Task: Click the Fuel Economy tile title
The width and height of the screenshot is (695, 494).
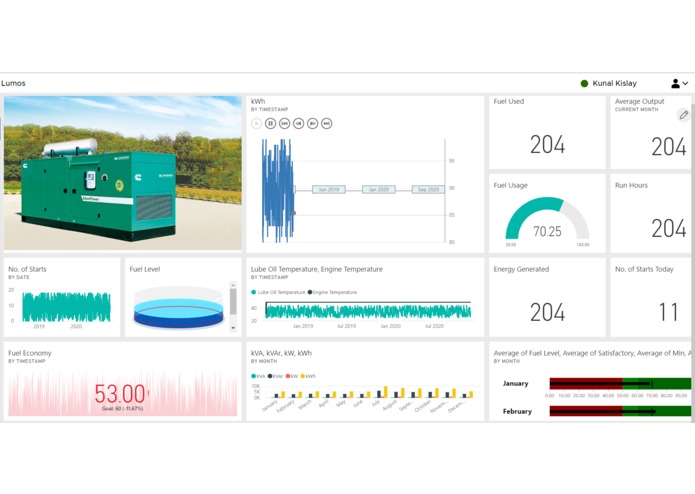Action: coord(30,353)
